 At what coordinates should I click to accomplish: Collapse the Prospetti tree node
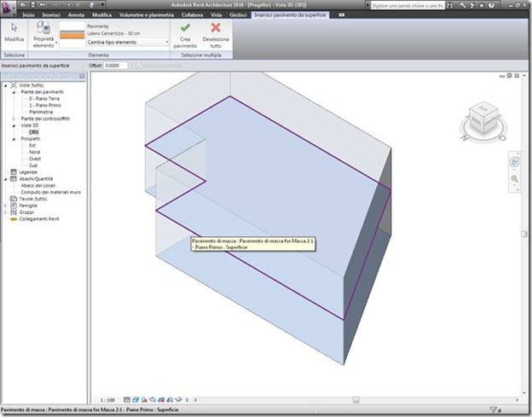[14, 139]
